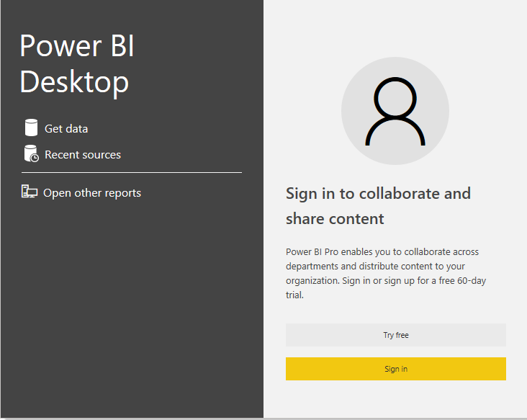Click empty space below the Sign in button
This screenshot has height=420, width=527.
(x=395, y=398)
